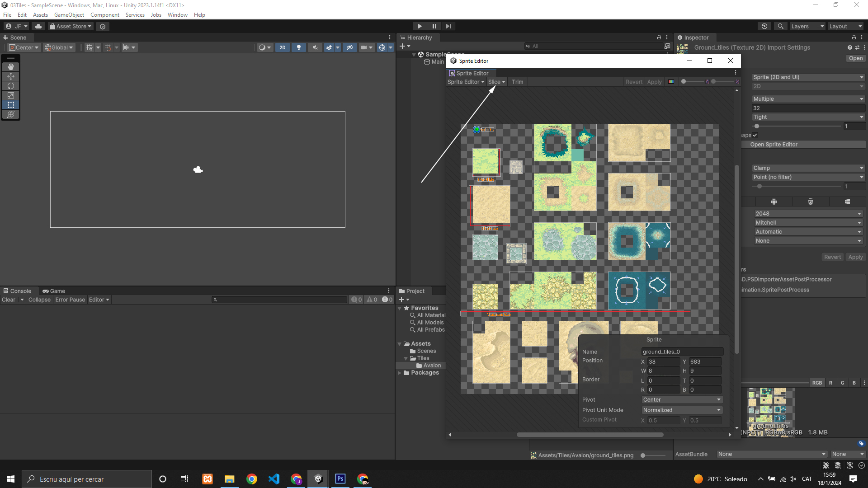Open the GameObject menu
Screen dimensions: 868x488
coord(69,15)
